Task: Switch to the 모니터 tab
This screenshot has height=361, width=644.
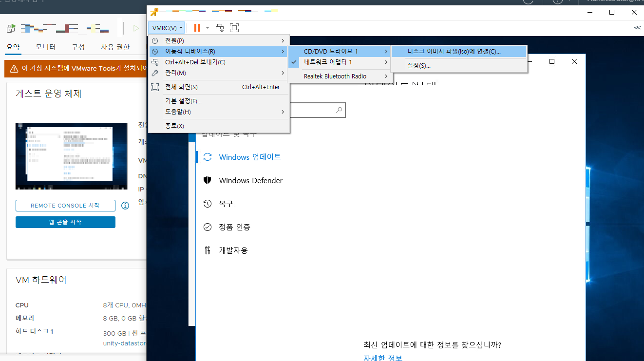Action: [x=45, y=47]
